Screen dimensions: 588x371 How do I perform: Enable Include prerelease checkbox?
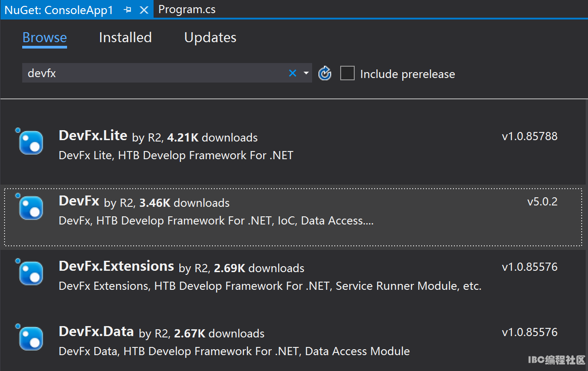tap(347, 73)
